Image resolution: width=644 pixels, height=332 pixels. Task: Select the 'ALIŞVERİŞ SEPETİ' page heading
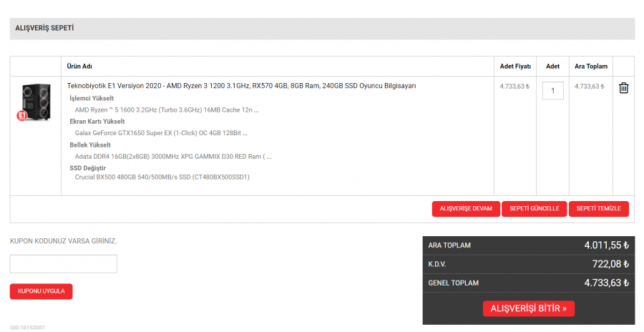(x=44, y=29)
